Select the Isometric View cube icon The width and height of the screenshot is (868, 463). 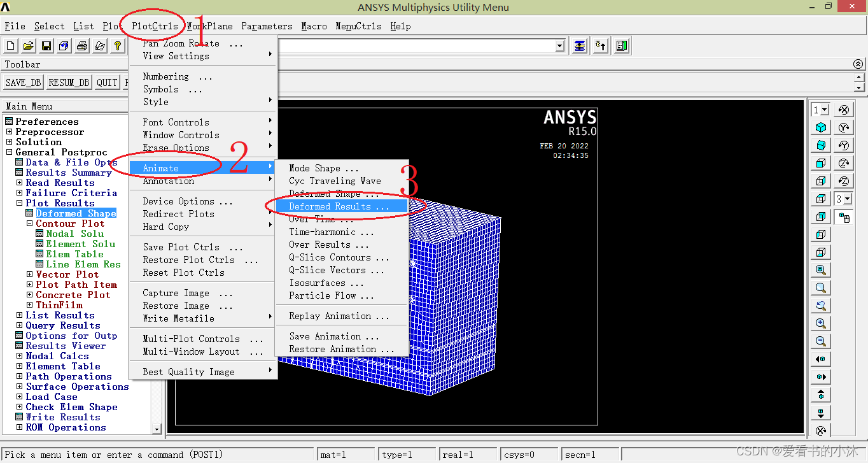[x=821, y=127]
